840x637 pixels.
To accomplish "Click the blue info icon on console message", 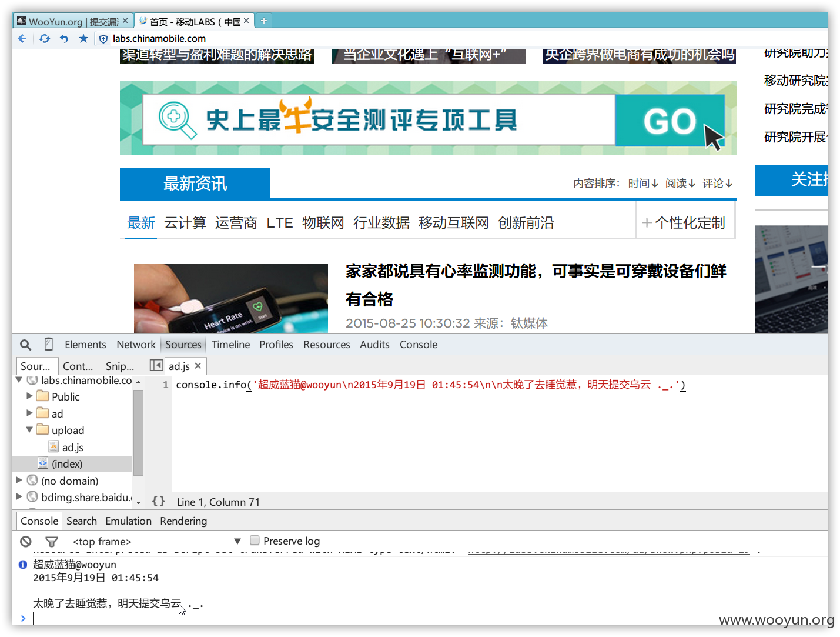I will pyautogui.click(x=23, y=565).
